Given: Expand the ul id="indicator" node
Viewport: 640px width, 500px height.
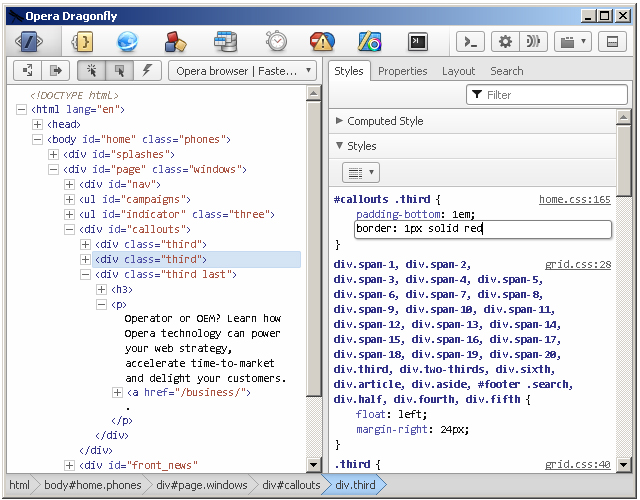Looking at the screenshot, I should (69, 214).
